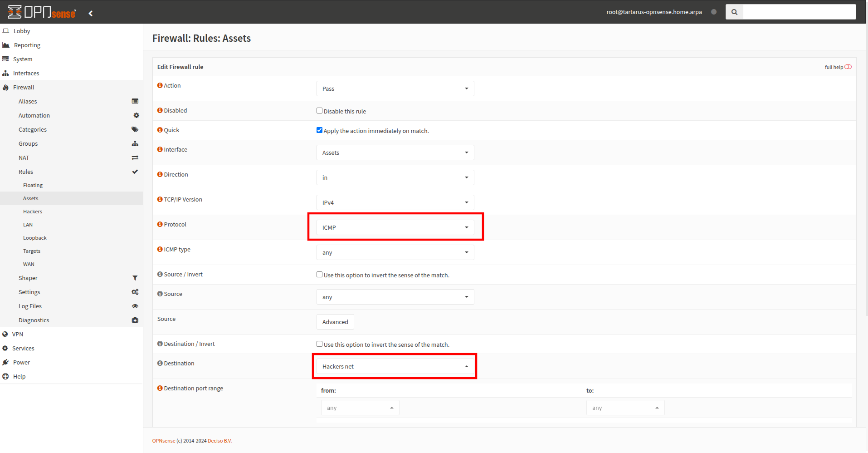Open the Protocol dropdown showing ICMP
Screen dimensions: 868x453
point(395,227)
